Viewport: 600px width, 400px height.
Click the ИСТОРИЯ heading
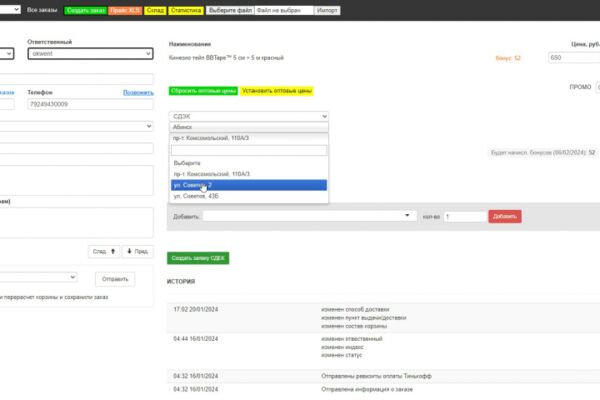click(x=181, y=281)
